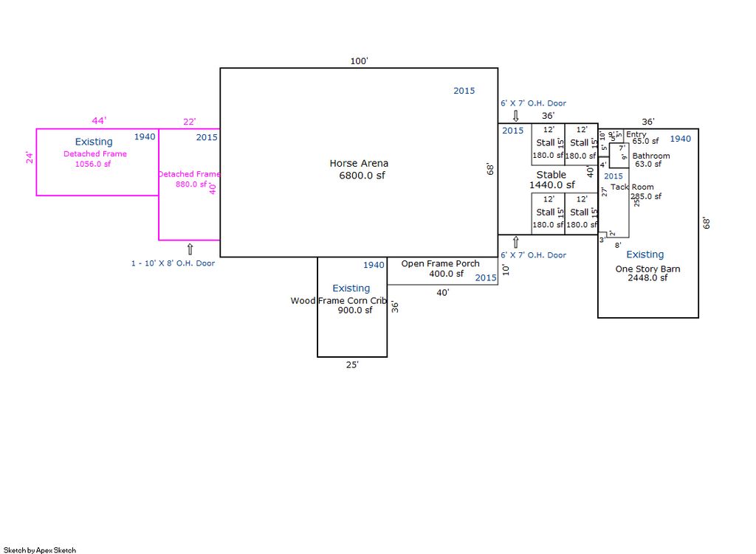The image size is (756, 554).
Task: Click the 25' dimension below the corn crib
Action: pyautogui.click(x=352, y=364)
